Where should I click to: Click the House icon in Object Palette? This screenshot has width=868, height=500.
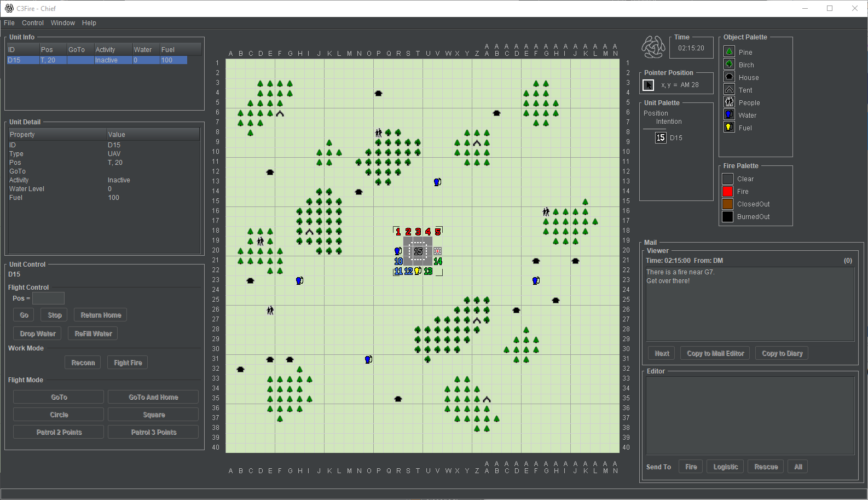[729, 77]
